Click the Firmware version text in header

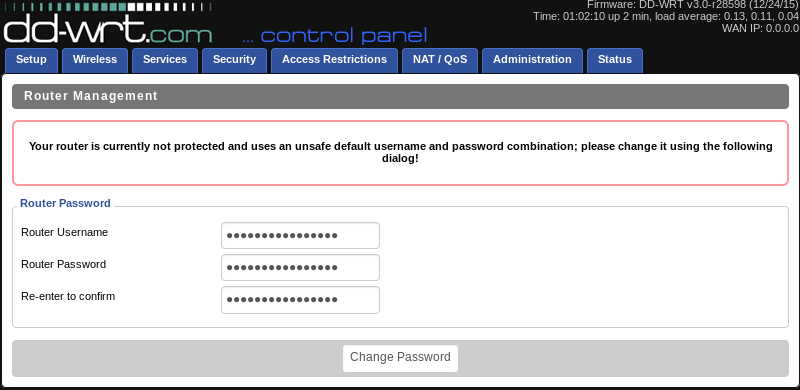pyautogui.click(x=692, y=5)
